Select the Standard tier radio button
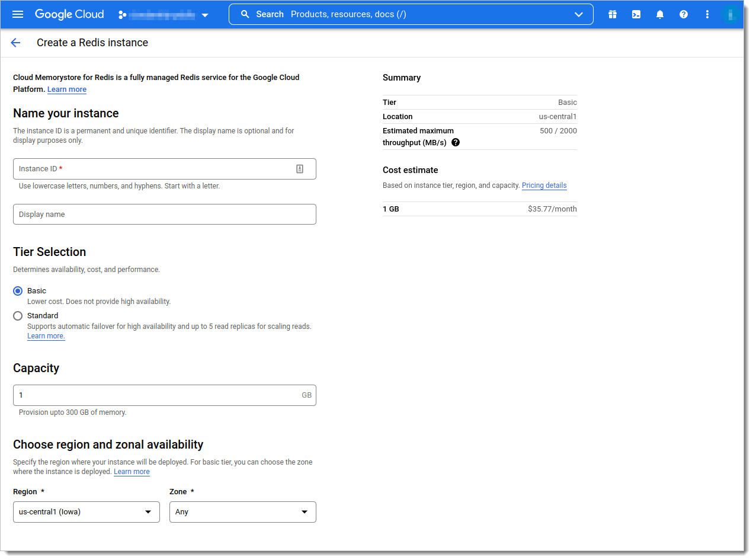Viewport: 753px width, 560px height. tap(18, 316)
